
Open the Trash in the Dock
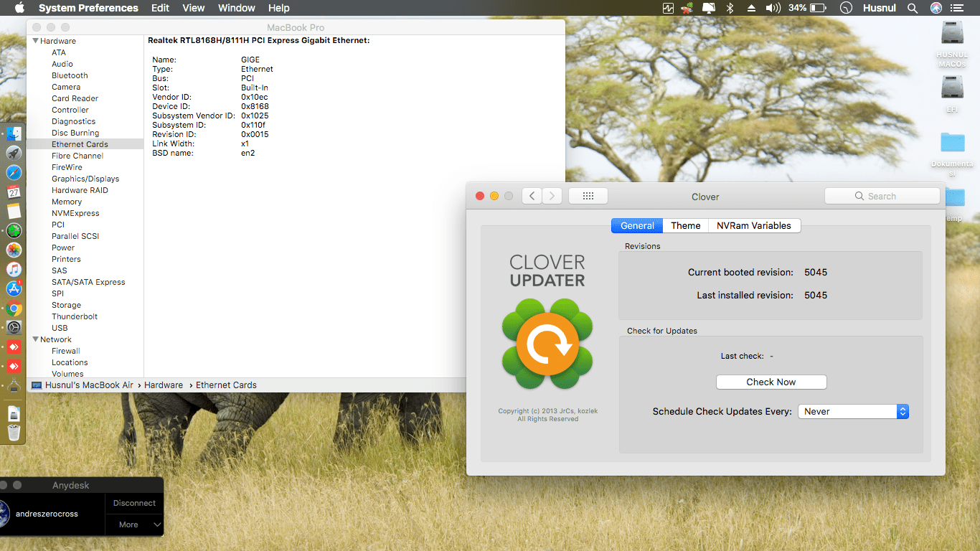(14, 433)
